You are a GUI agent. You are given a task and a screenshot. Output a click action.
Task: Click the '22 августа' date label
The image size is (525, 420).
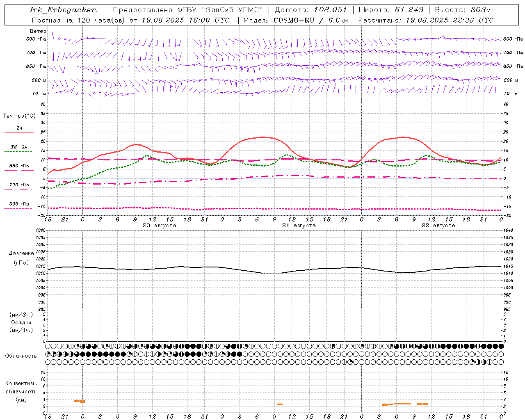pyautogui.click(x=438, y=226)
